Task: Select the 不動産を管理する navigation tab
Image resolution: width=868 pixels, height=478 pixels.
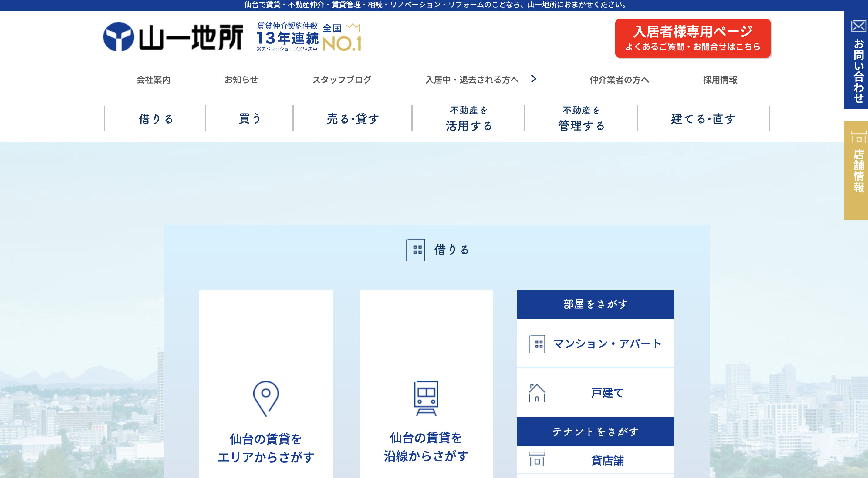Action: point(581,118)
